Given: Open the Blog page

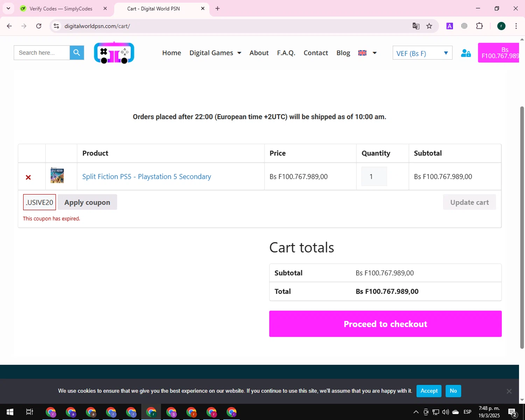Looking at the screenshot, I should (343, 53).
